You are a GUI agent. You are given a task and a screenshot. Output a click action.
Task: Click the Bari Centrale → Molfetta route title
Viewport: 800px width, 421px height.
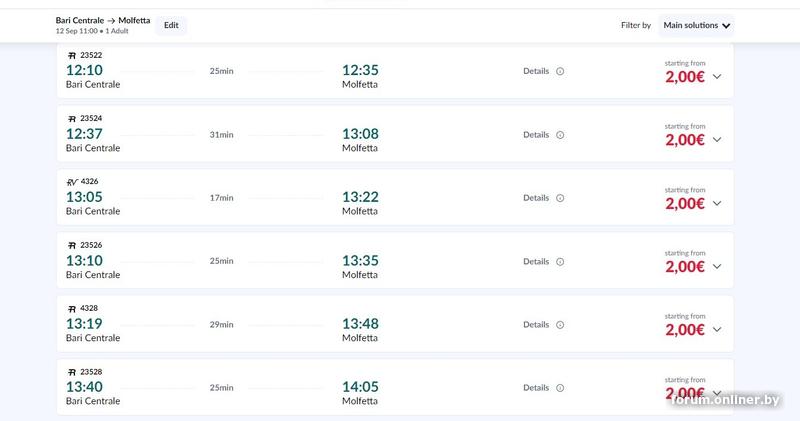(x=103, y=20)
